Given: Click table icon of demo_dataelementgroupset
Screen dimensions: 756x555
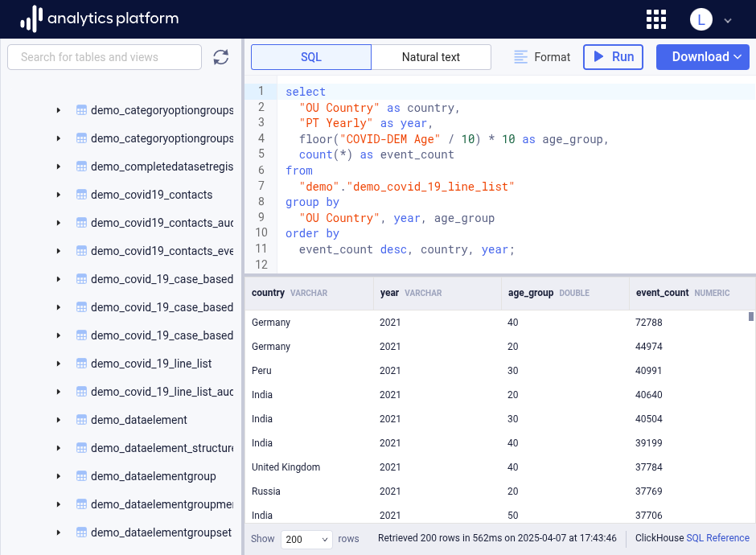Looking at the screenshot, I should (81, 532).
